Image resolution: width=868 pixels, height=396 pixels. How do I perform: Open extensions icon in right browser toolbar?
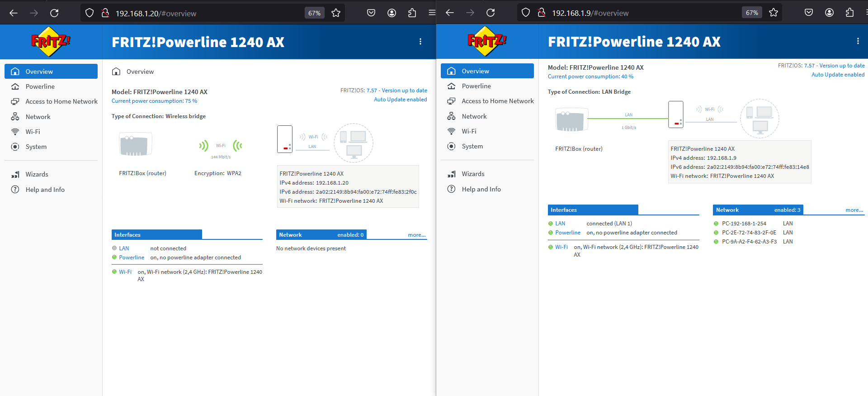click(x=849, y=13)
